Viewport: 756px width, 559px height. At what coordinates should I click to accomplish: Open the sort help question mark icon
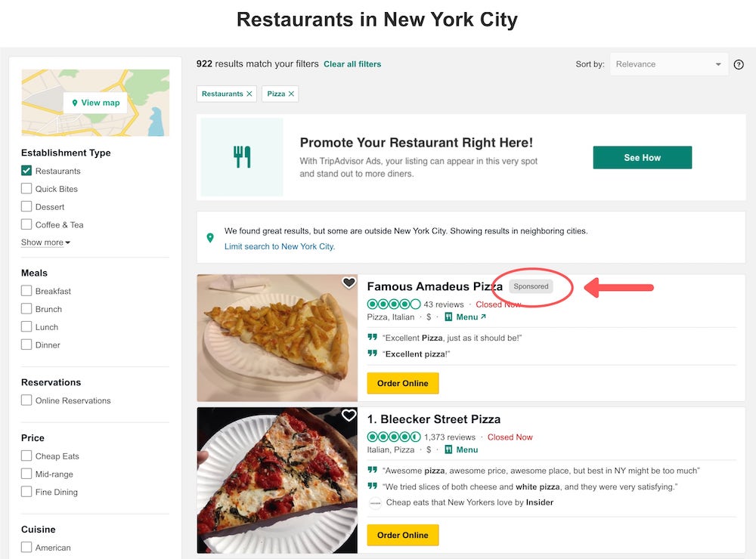738,64
